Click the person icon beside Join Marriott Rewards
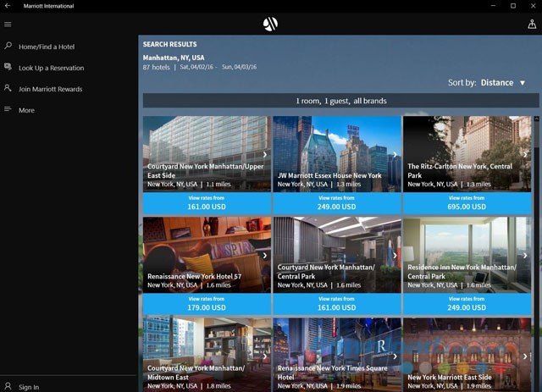Viewport: 542px width, 392px height. (x=8, y=88)
